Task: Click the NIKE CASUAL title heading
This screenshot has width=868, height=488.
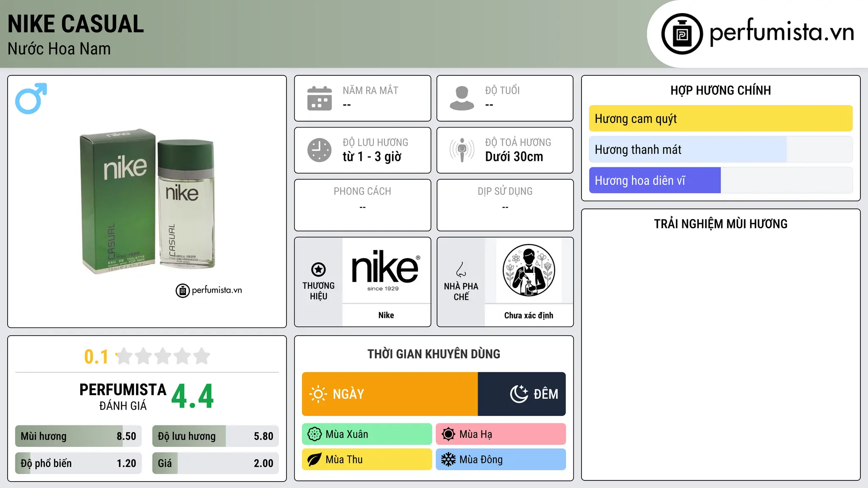Action: click(76, 24)
